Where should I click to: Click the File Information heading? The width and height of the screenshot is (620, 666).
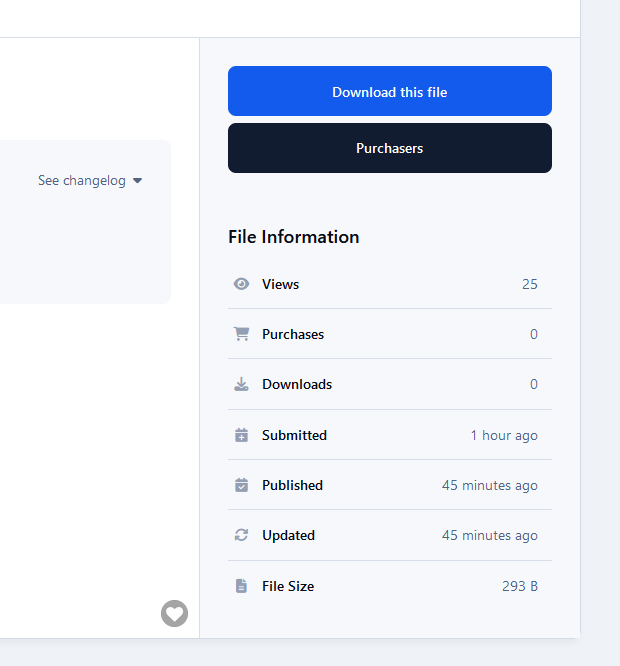point(293,237)
